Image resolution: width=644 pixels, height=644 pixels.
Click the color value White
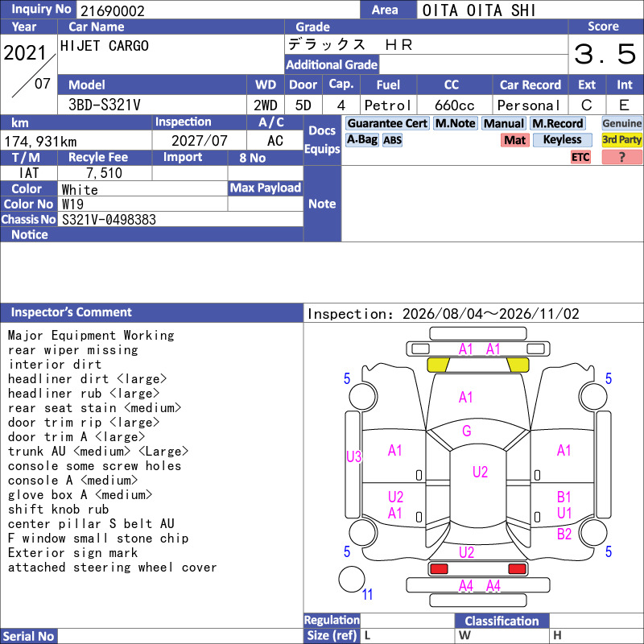[x=80, y=190]
